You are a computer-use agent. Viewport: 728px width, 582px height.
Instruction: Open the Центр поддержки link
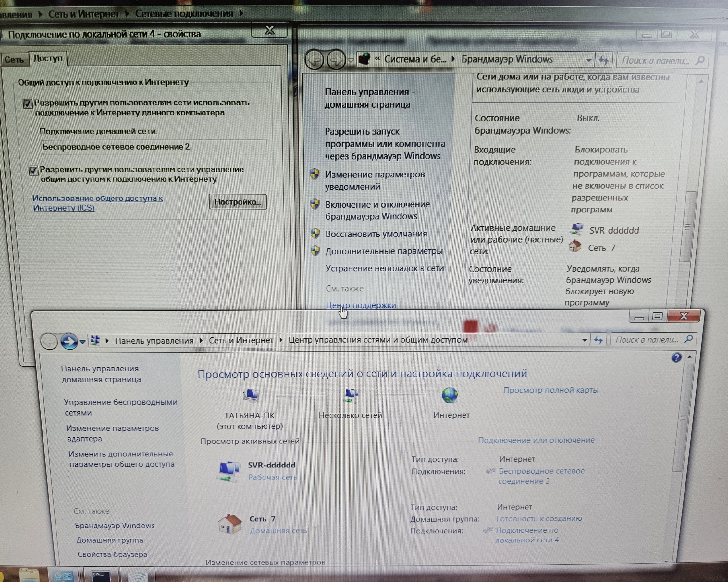pos(361,305)
